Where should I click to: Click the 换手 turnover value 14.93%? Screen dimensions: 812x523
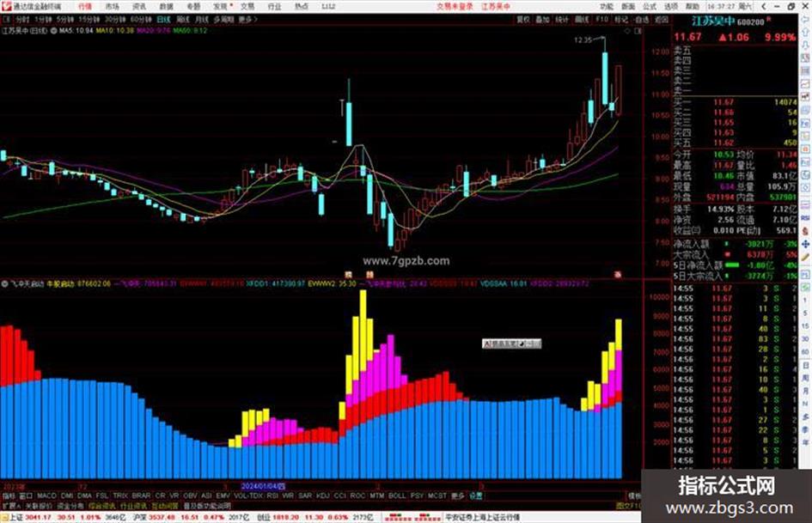721,209
